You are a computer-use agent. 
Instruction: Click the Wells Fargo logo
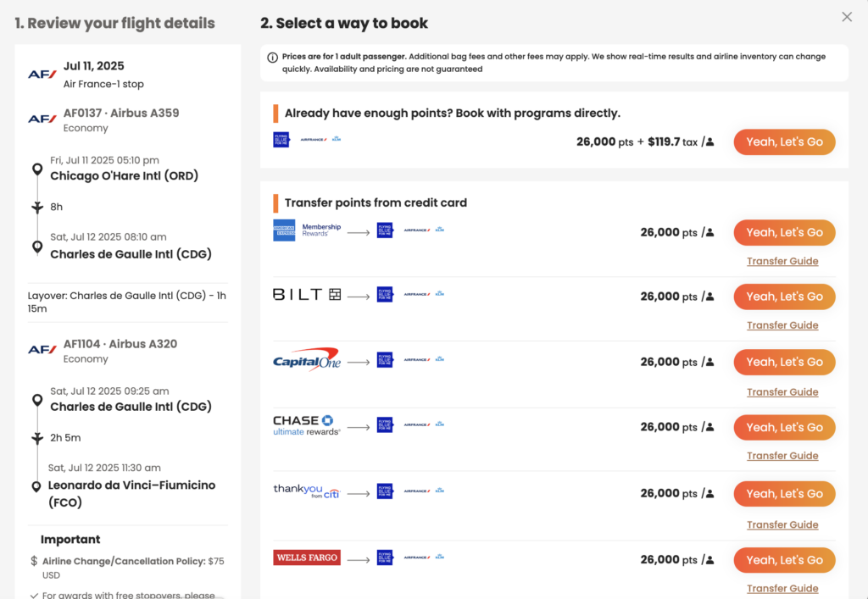click(x=307, y=557)
